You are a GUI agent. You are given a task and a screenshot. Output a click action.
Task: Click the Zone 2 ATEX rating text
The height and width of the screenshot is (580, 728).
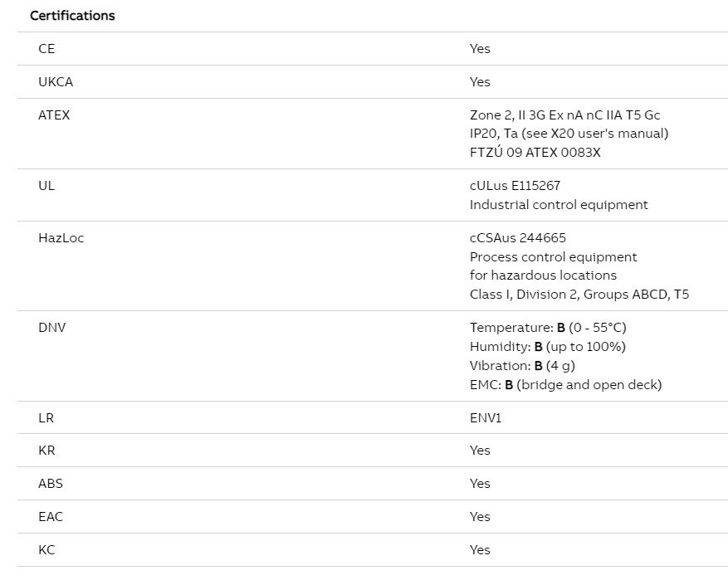pos(564,115)
